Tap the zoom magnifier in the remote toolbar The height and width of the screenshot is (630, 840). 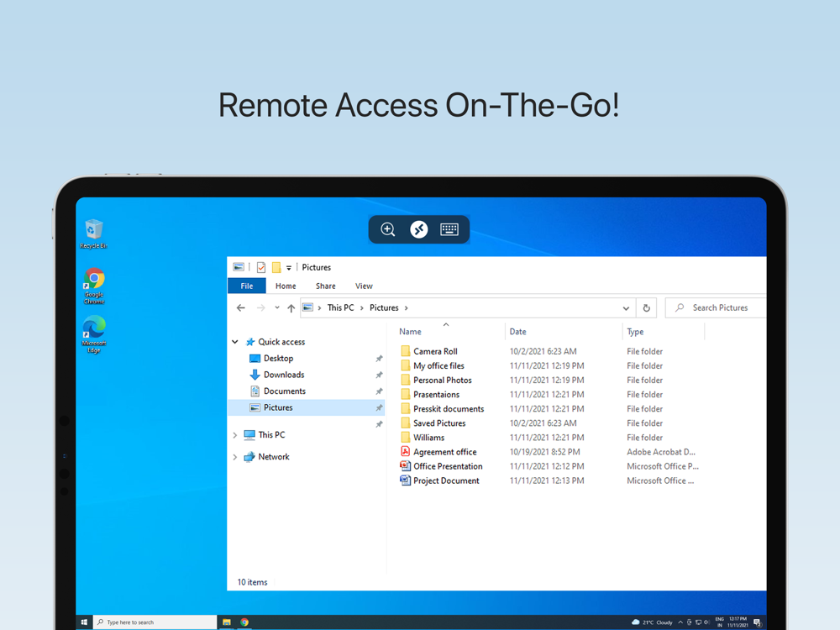(387, 230)
